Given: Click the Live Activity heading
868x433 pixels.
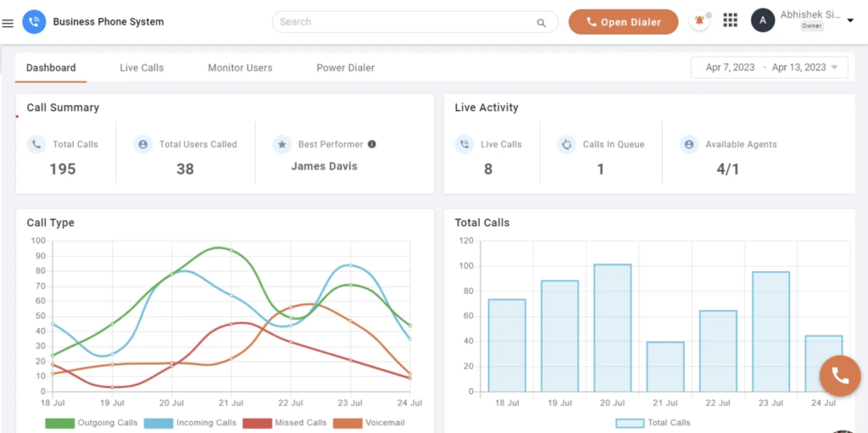Looking at the screenshot, I should (487, 108).
